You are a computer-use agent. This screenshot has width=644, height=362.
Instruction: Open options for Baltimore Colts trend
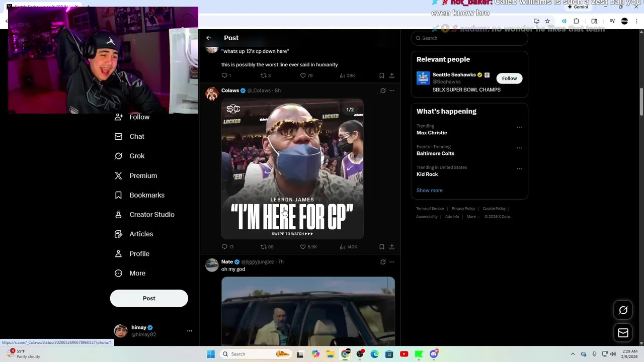click(x=519, y=148)
